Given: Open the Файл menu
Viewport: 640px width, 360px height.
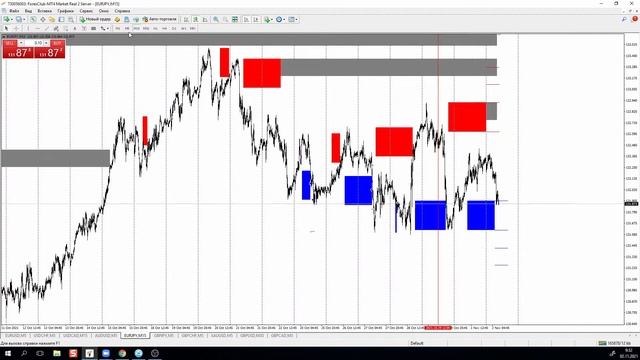Looking at the screenshot, I should [x=14, y=11].
